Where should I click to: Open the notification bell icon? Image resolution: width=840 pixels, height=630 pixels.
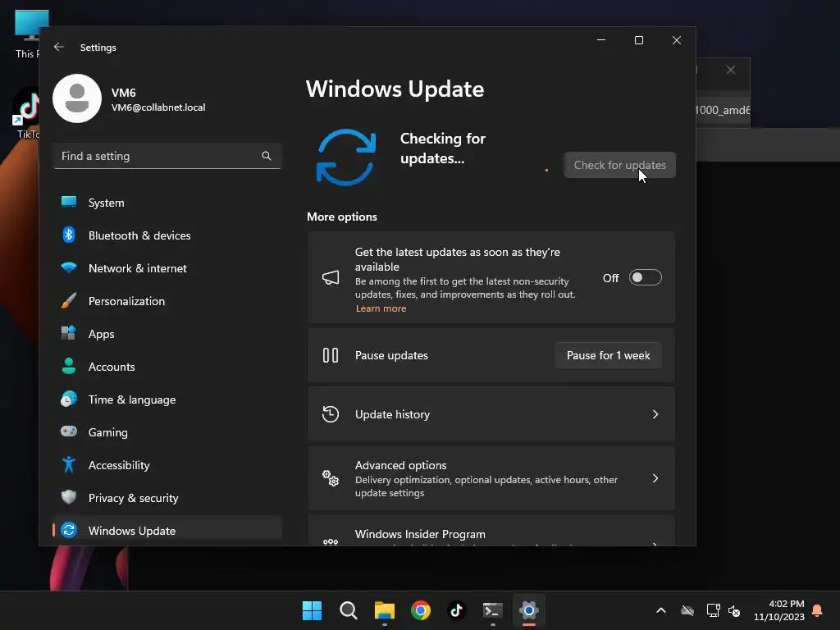pyautogui.click(x=818, y=610)
